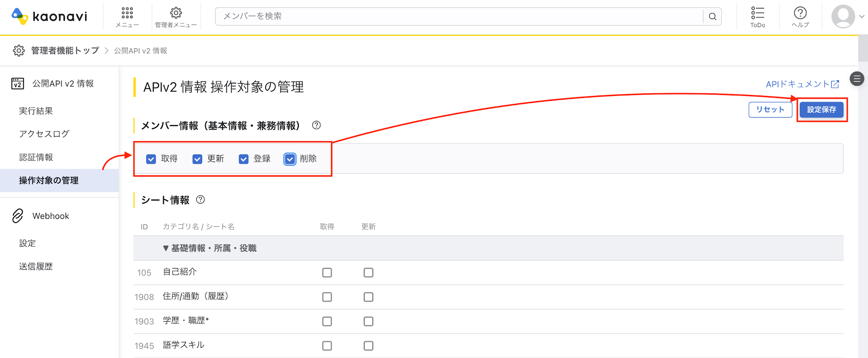
Task: Select 認証情報 in the sidebar
Action: pos(36,157)
